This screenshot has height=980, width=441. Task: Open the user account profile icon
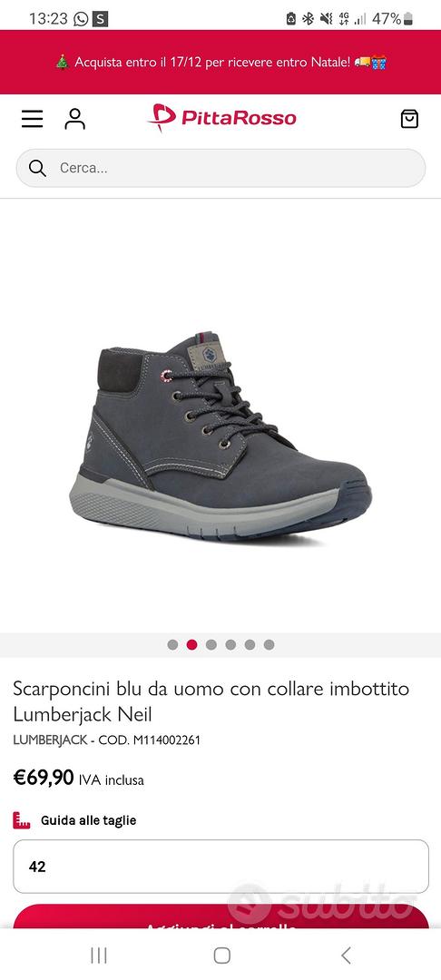[x=75, y=119]
